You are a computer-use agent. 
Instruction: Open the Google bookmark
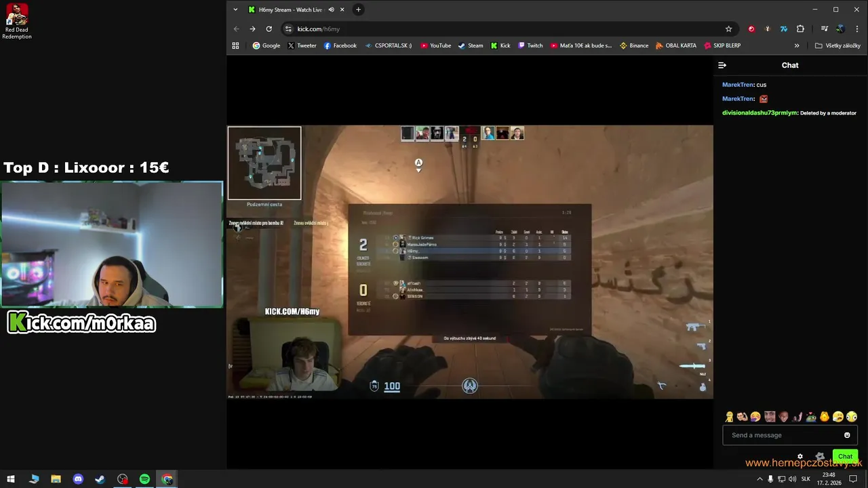pos(267,45)
